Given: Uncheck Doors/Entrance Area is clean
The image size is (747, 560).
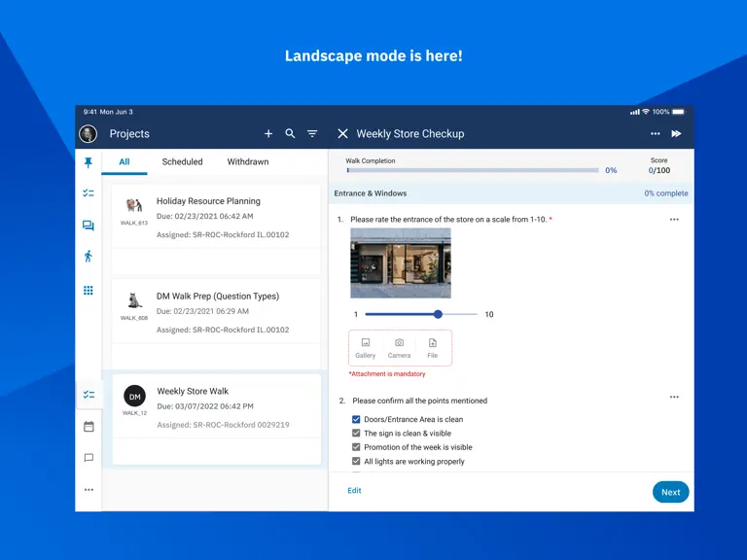Looking at the screenshot, I should 356,419.
